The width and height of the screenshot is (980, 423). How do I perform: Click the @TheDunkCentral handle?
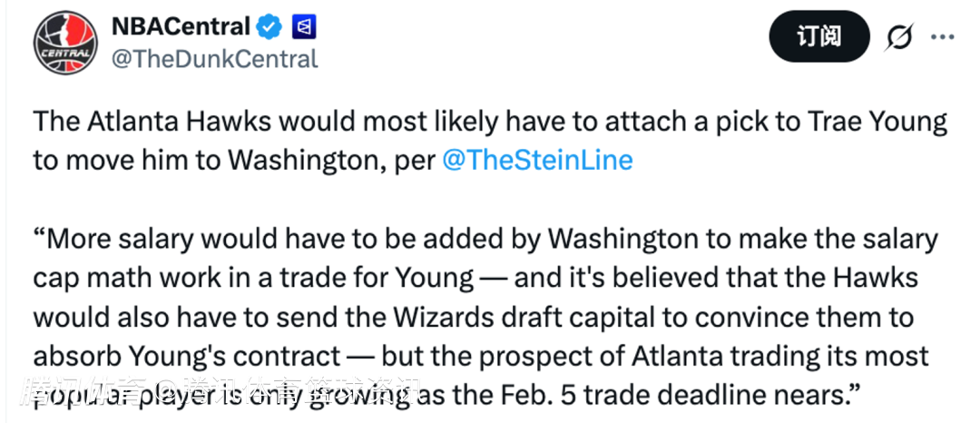coord(214,59)
